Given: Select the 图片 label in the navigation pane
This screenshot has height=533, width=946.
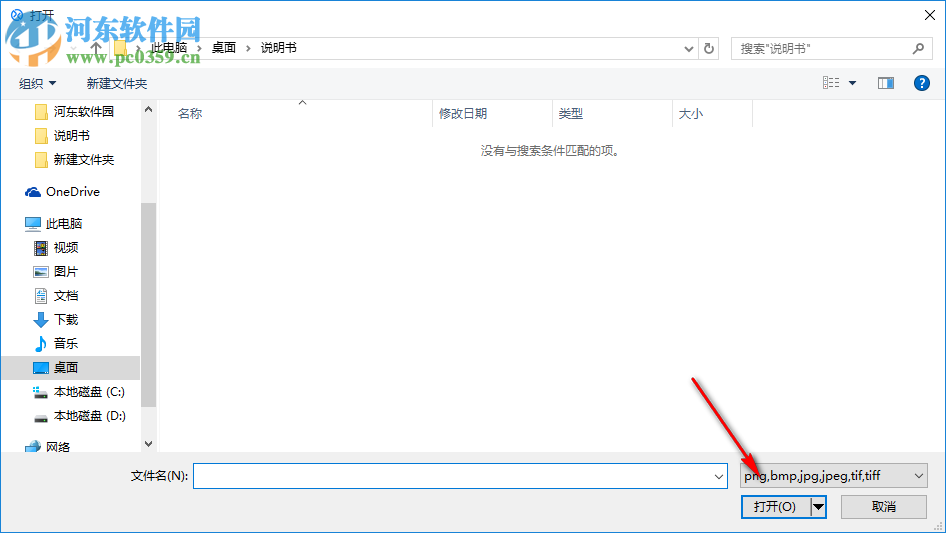Looking at the screenshot, I should pyautogui.click(x=66, y=272).
